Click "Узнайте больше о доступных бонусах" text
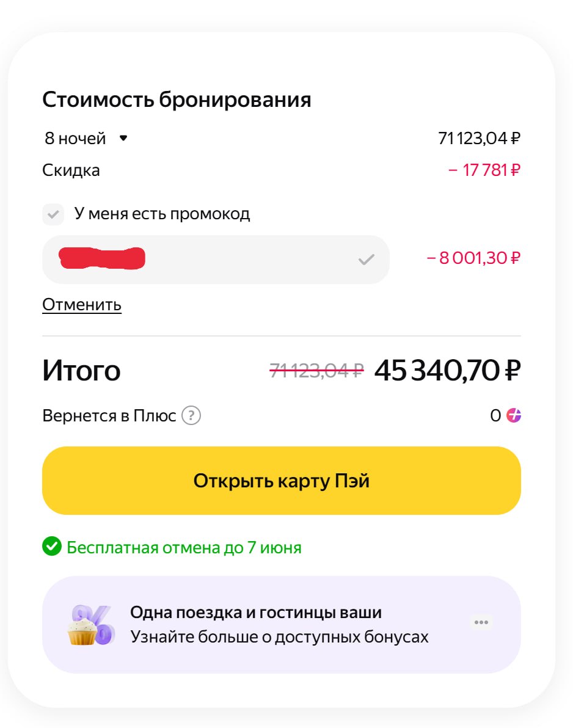 [279, 637]
